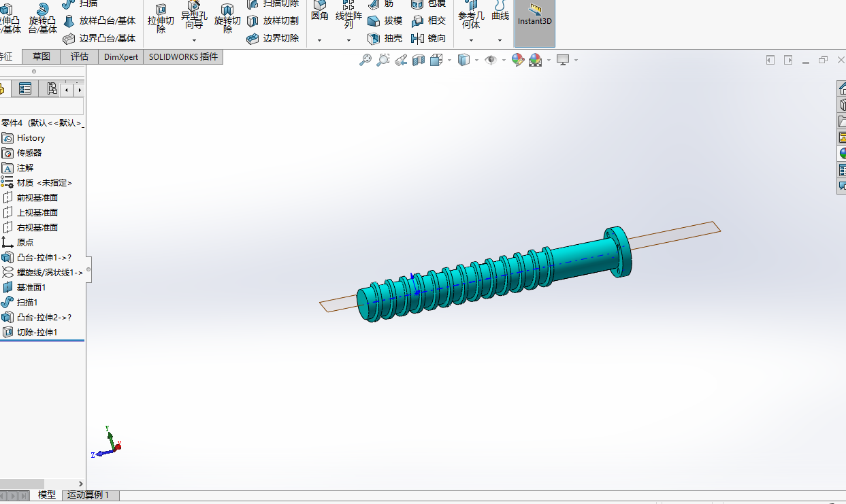Switch to the 评估 tab
This screenshot has height=504, width=846.
coord(80,57)
